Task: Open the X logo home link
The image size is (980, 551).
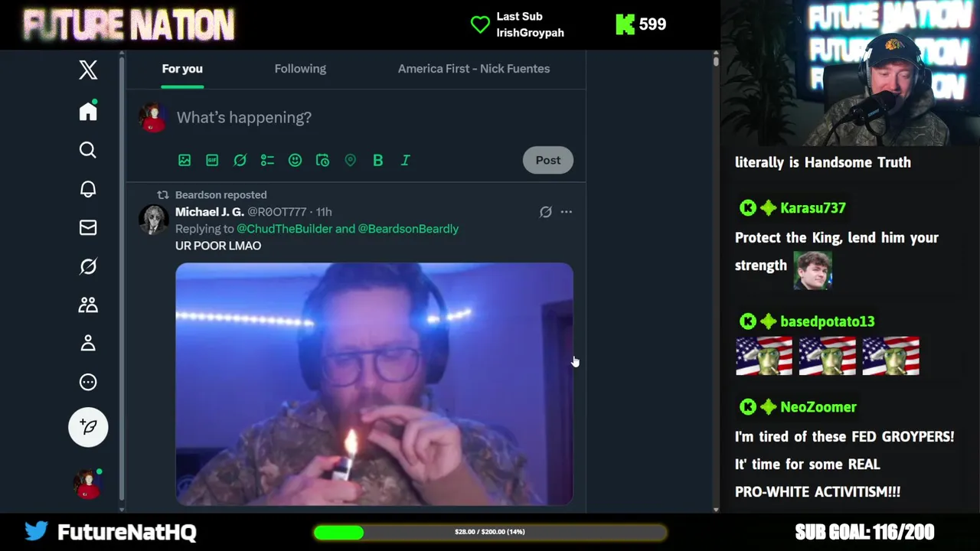Action: 88,70
